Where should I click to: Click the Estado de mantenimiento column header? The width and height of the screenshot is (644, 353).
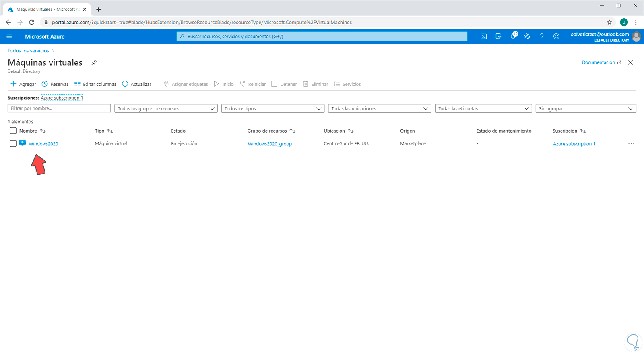[x=504, y=131]
